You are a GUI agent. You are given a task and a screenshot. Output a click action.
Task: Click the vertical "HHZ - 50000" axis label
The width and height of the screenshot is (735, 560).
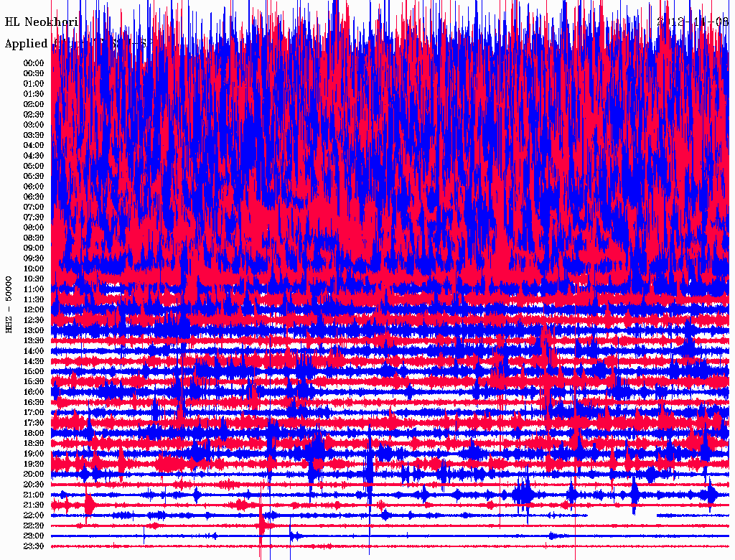[x=9, y=304]
